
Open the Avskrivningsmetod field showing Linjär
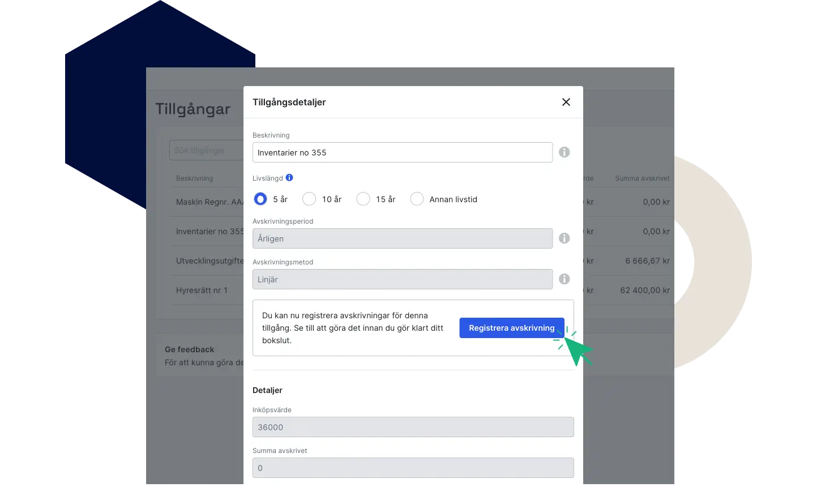[403, 279]
